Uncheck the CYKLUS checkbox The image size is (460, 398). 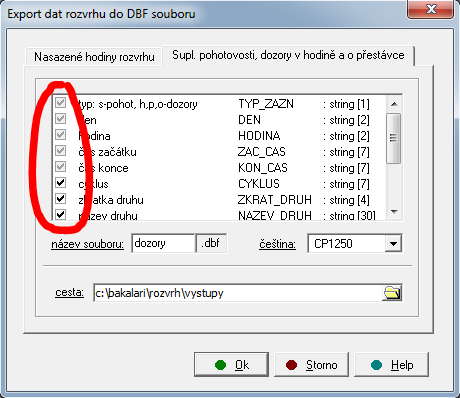pos(60,183)
